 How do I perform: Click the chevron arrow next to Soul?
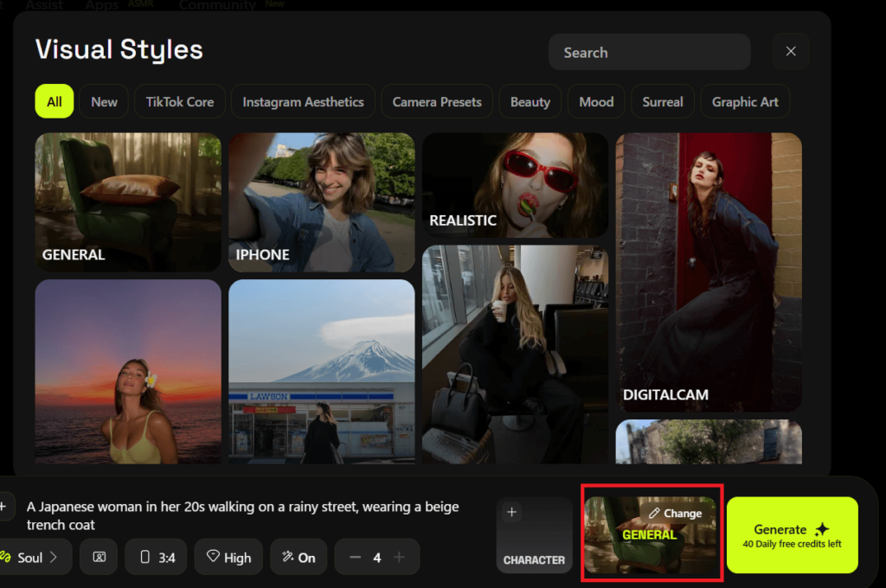[54, 558]
